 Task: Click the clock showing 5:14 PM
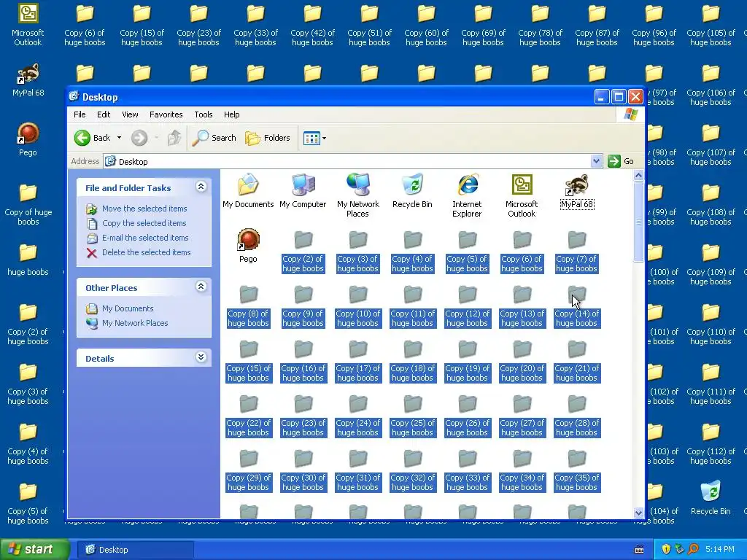point(720,550)
